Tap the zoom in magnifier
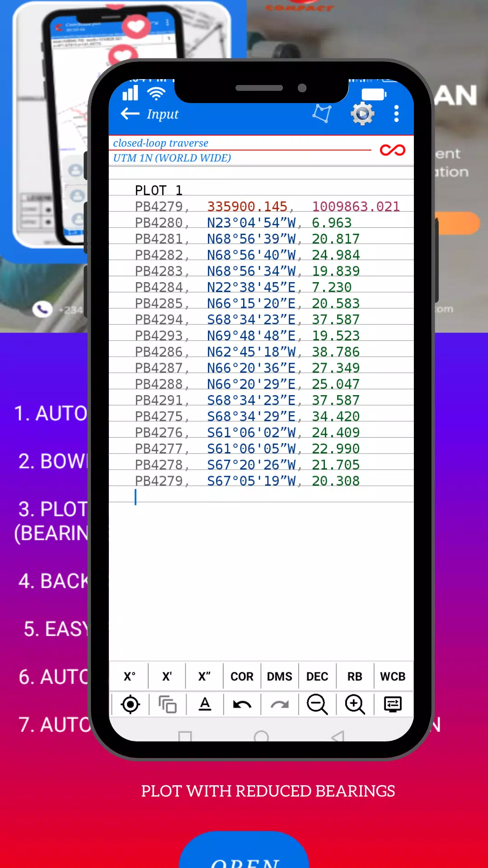 (355, 704)
